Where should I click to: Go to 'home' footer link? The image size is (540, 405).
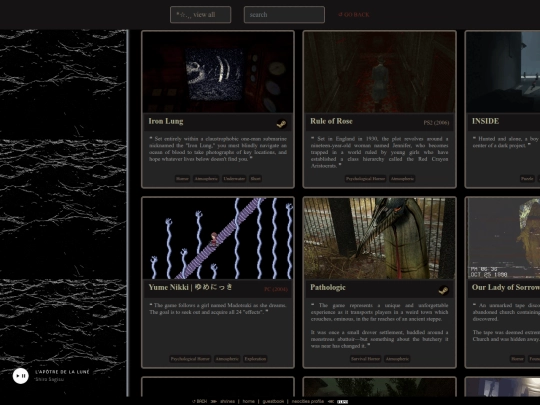click(x=249, y=401)
